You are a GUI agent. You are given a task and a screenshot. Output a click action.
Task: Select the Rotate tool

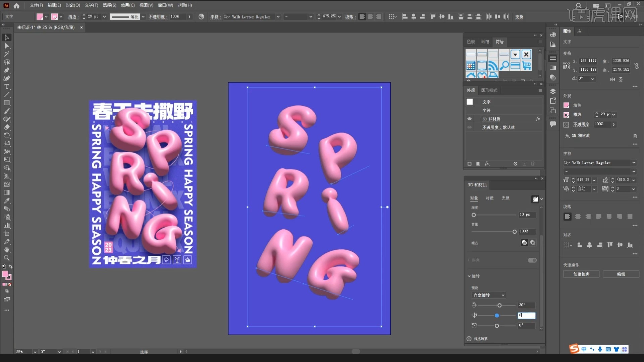tap(6, 135)
